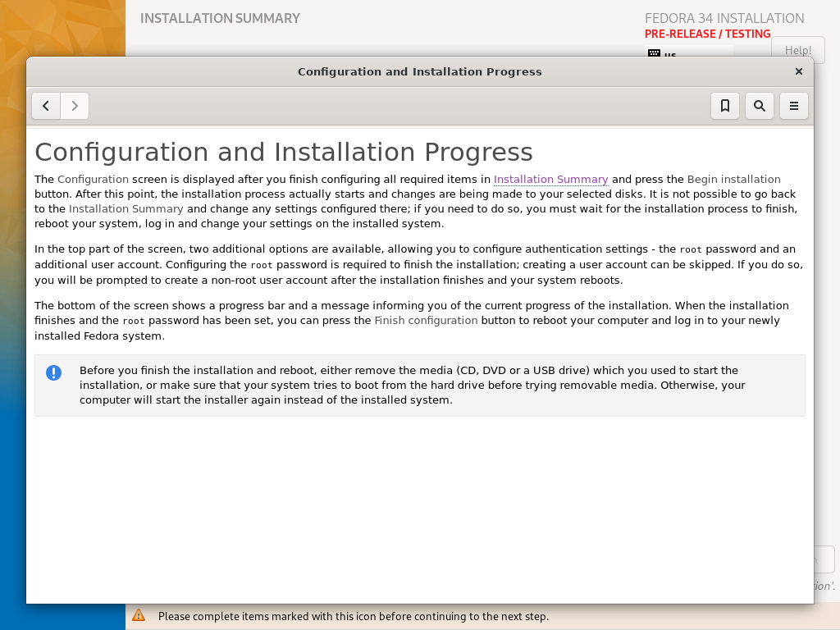
Task: Click the 'INSTALLATION SUMMARY' header text
Action: click(220, 18)
